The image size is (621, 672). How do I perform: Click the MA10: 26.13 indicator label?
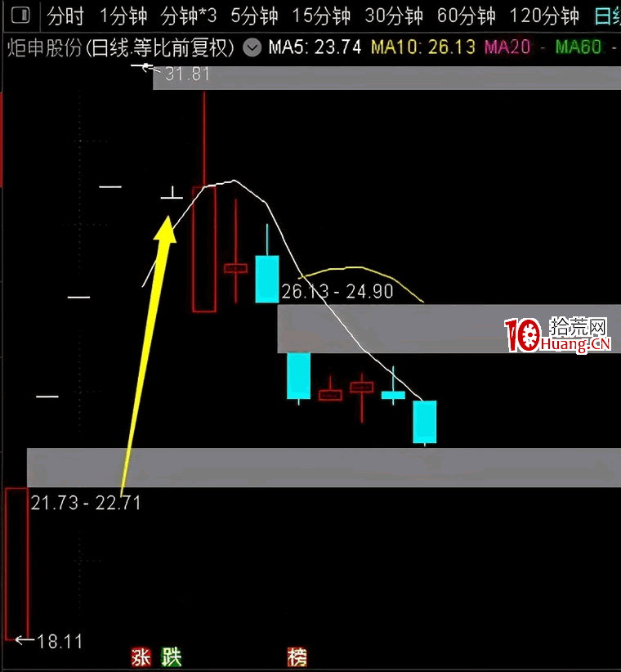pos(423,47)
